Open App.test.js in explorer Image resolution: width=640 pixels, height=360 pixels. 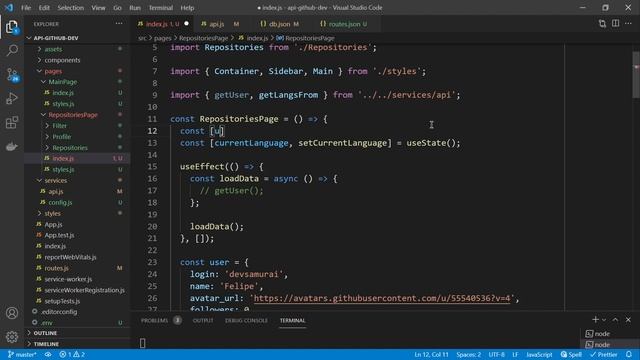pyautogui.click(x=59, y=235)
